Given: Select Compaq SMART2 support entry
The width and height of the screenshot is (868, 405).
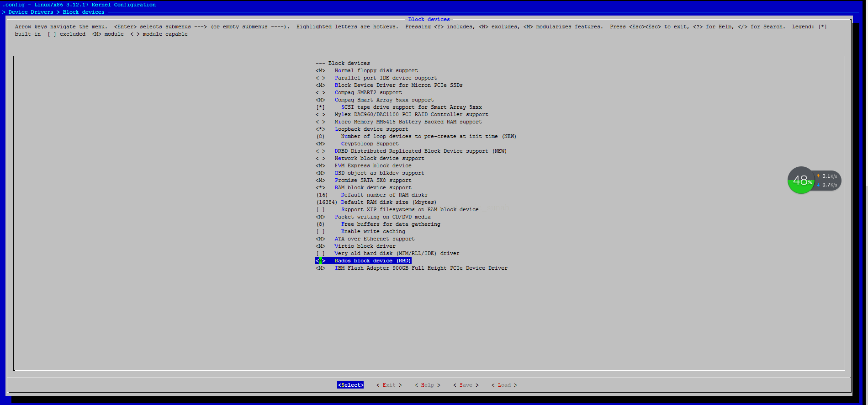Looking at the screenshot, I should (359, 92).
